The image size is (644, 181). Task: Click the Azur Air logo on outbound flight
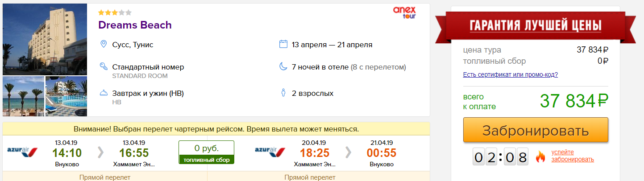pyautogui.click(x=23, y=152)
